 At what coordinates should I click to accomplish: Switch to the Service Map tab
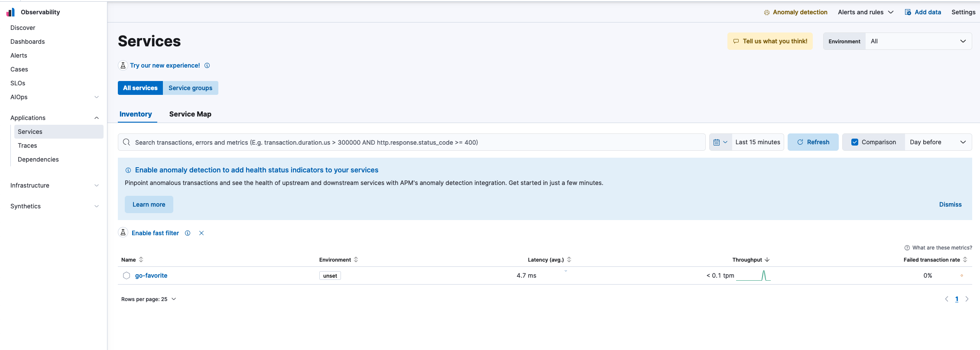coord(190,114)
